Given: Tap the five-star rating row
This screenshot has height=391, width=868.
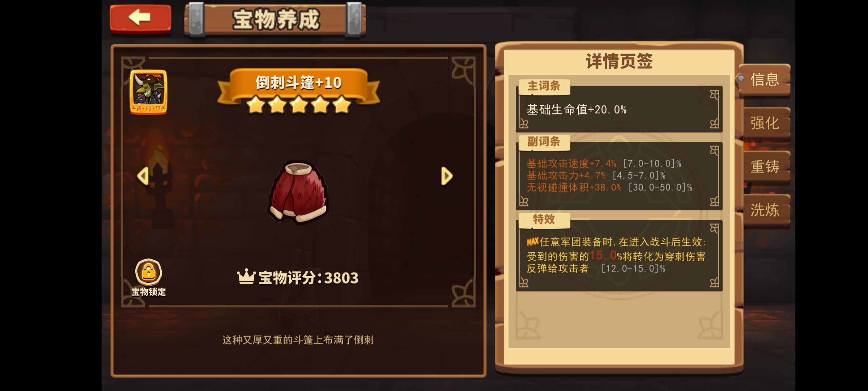Looking at the screenshot, I should point(298,105).
